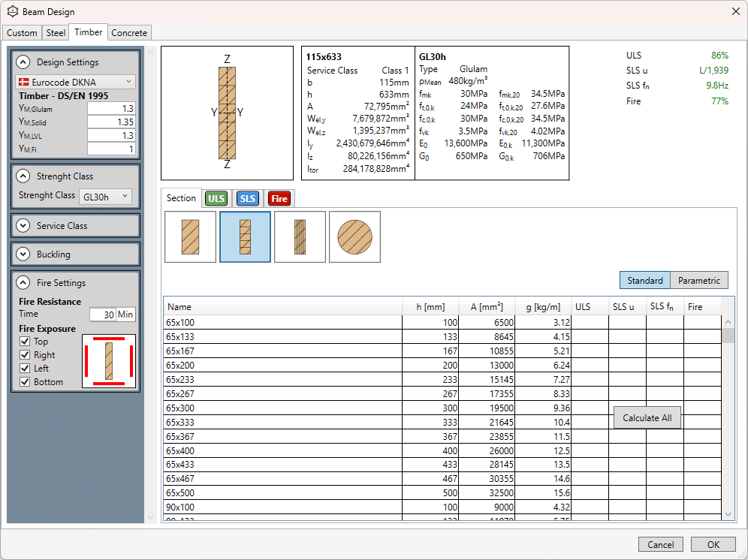Switch to Parametric section mode
The height and width of the screenshot is (560, 748).
pyautogui.click(x=699, y=281)
